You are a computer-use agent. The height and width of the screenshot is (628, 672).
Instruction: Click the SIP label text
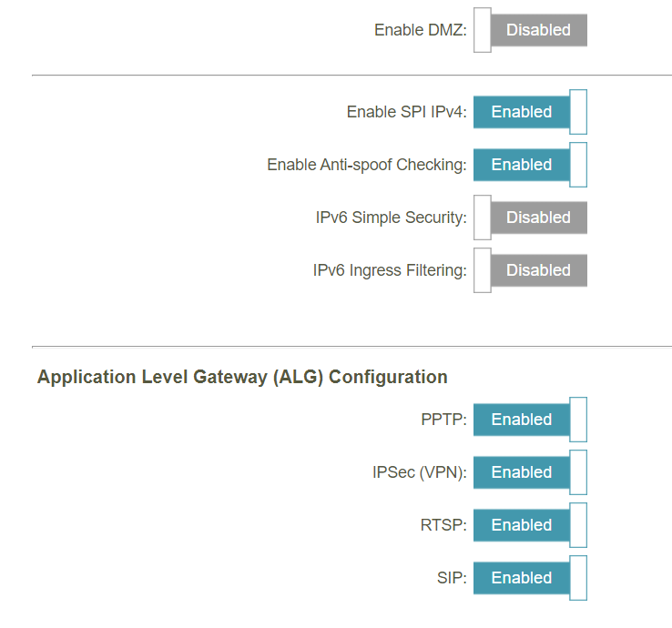(452, 578)
